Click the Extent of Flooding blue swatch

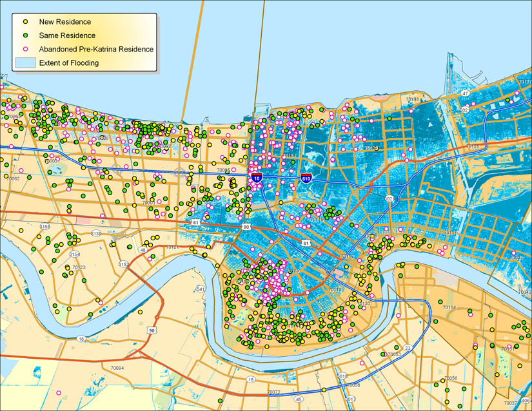tap(25, 62)
